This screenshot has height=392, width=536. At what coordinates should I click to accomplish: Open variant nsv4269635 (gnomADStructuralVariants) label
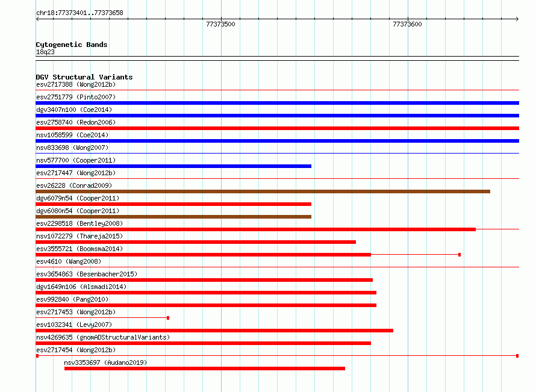pyautogui.click(x=103, y=337)
